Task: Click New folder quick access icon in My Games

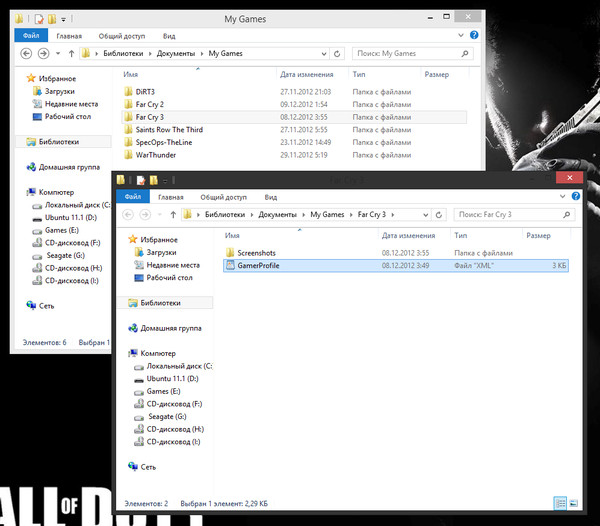Action: (52, 19)
